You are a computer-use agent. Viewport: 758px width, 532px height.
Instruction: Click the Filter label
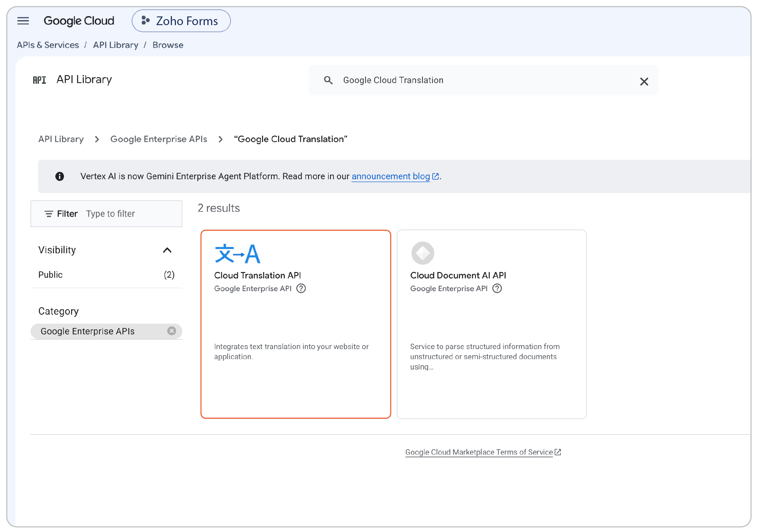[x=67, y=214]
